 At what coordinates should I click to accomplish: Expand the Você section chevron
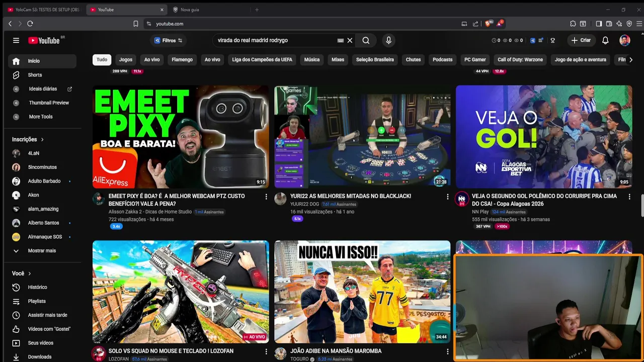coord(30,274)
